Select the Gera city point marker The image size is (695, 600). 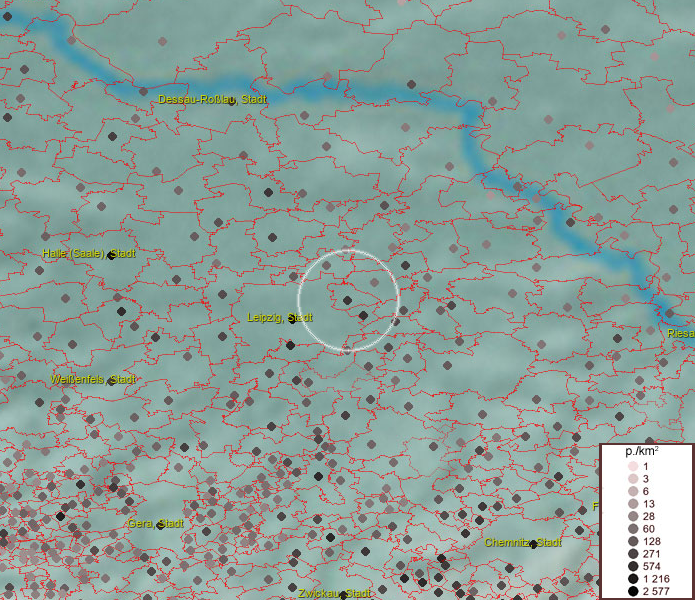pos(159,525)
